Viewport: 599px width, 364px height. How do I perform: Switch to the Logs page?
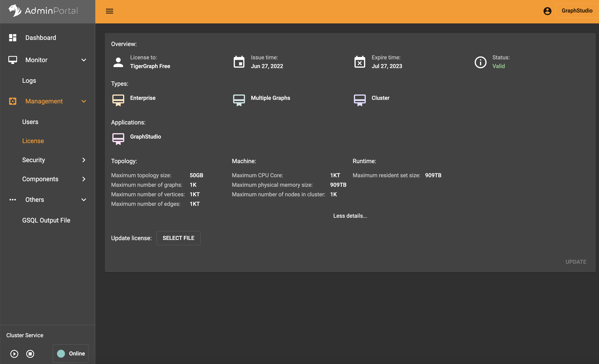[x=29, y=81]
